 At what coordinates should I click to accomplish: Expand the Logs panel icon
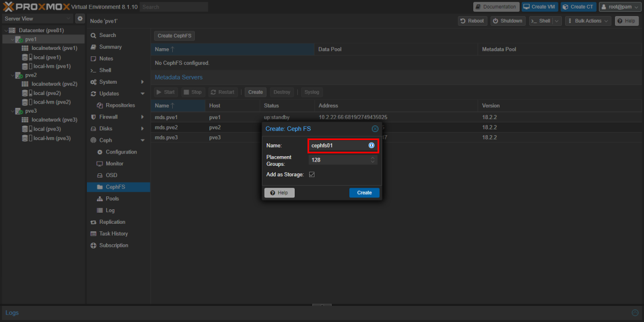[635, 313]
